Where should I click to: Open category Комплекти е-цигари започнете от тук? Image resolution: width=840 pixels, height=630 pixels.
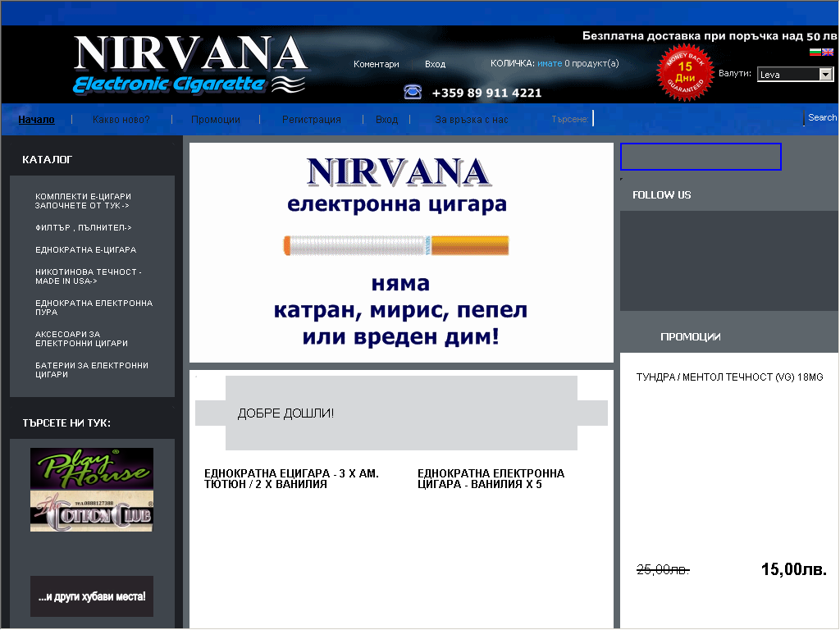pos(83,201)
